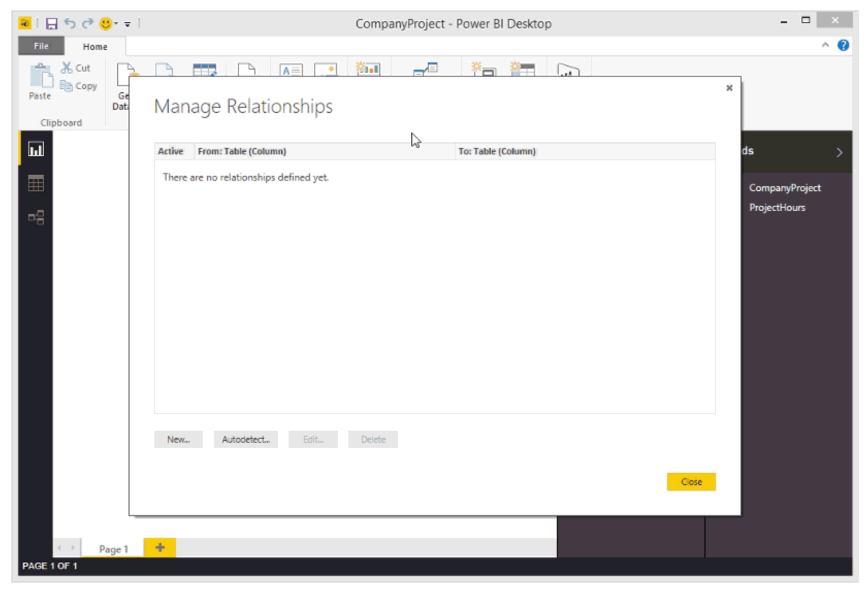Open the File menu
The image size is (868, 594).
point(41,45)
